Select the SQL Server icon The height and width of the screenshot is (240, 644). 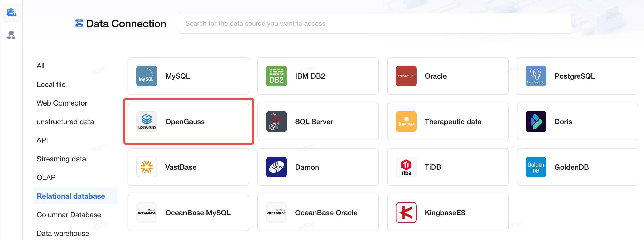pos(277,122)
